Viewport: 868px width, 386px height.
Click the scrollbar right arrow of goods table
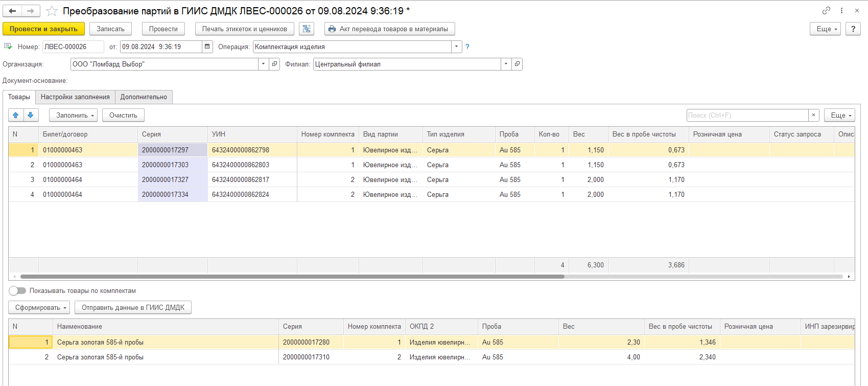point(849,277)
